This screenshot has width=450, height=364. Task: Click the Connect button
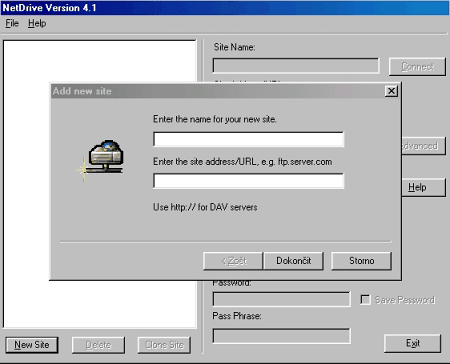point(417,67)
